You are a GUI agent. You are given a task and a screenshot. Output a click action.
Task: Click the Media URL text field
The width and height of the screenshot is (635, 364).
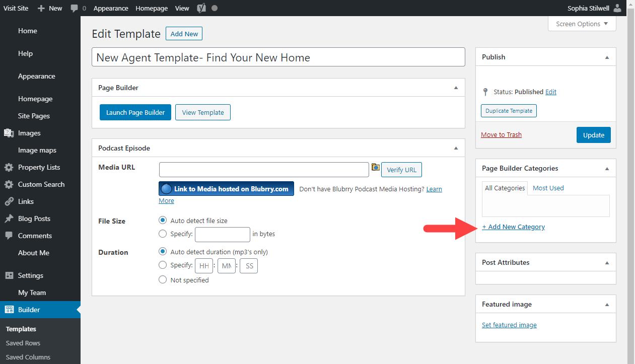click(264, 170)
